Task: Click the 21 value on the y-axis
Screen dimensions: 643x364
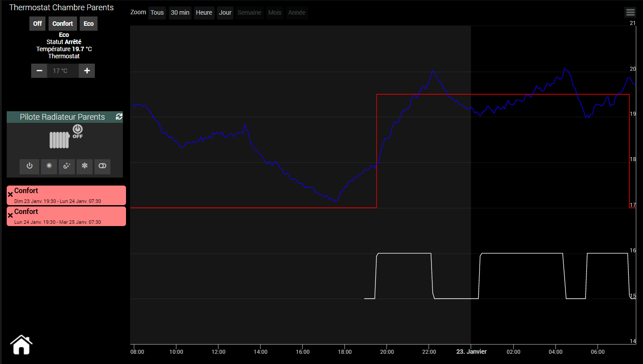Action: point(633,23)
